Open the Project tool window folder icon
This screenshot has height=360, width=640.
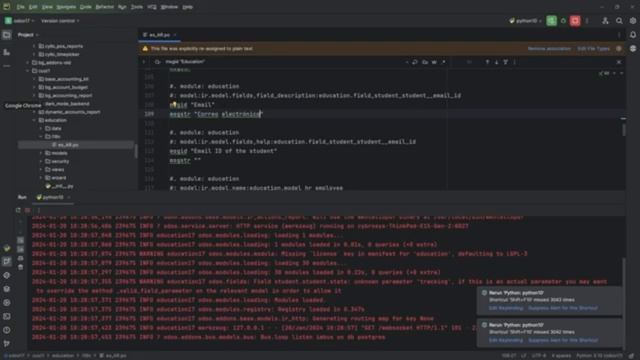(7, 35)
